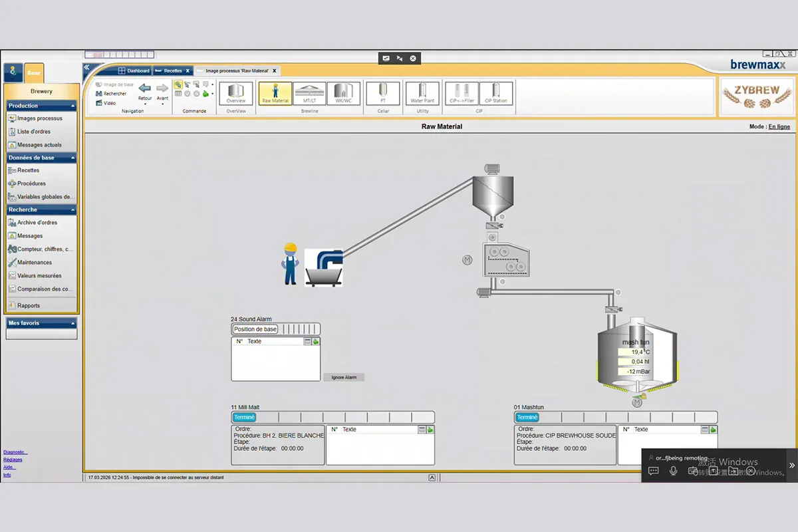
Task: Click the microphone icon in remoting panel
Action: point(673,470)
